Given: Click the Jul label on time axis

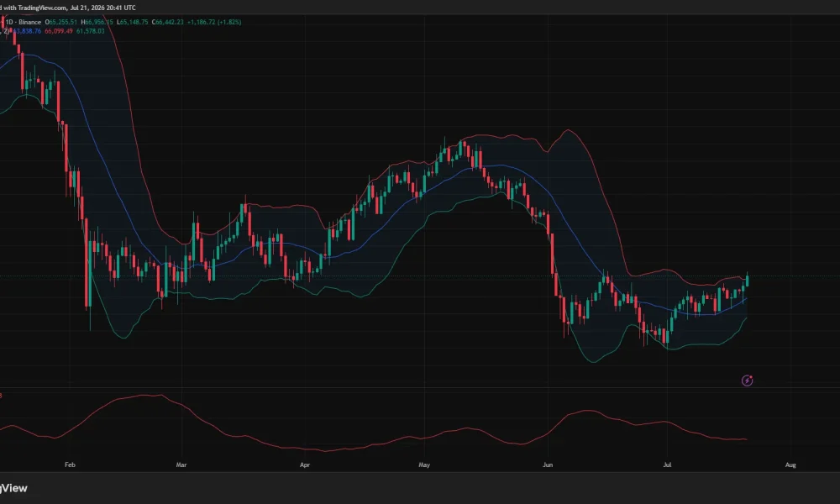Looking at the screenshot, I should 667,465.
